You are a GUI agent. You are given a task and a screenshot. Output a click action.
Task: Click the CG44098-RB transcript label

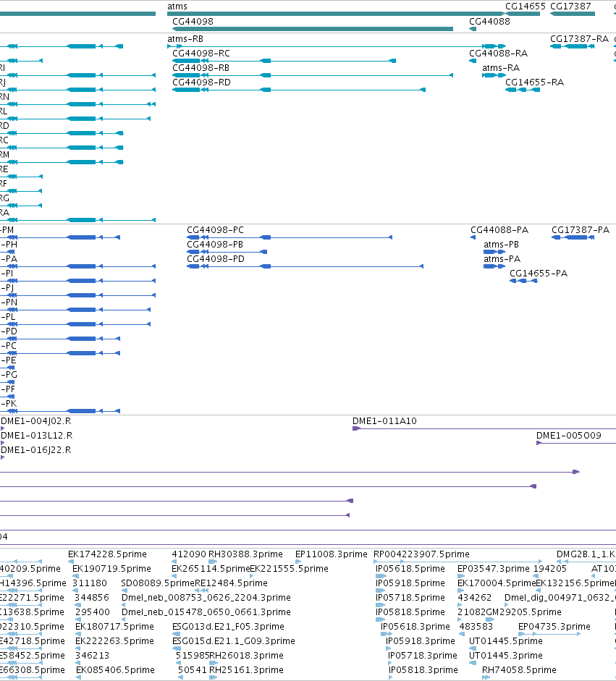pos(201,68)
